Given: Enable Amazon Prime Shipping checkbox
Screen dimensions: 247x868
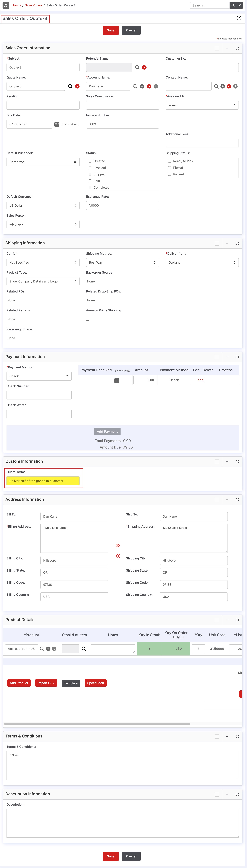Looking at the screenshot, I should (88, 319).
